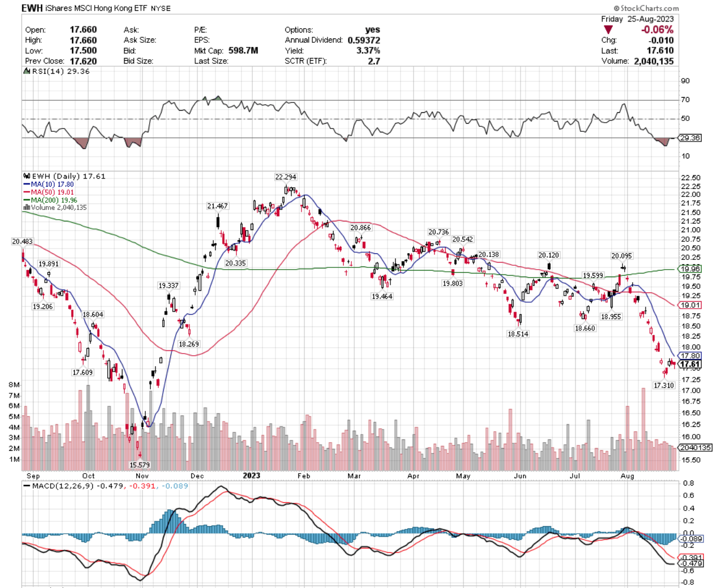719x588 pixels.
Task: Click the price label 20.095
Action: (x=621, y=256)
